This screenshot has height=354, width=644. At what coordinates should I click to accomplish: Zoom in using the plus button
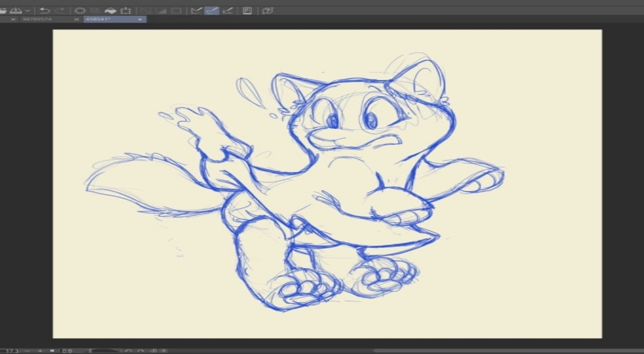pyautogui.click(x=40, y=350)
